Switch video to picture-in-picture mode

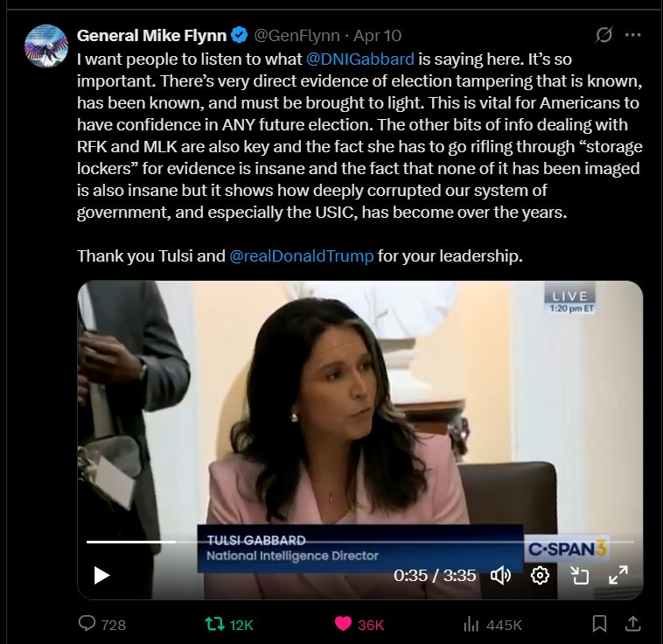tap(580, 576)
